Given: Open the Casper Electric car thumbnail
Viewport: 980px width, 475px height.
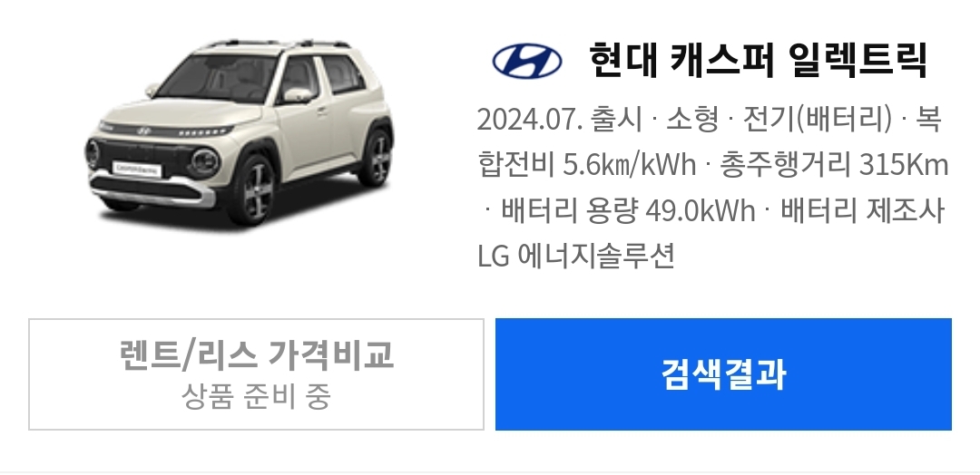Looking at the screenshot, I should point(240,131).
